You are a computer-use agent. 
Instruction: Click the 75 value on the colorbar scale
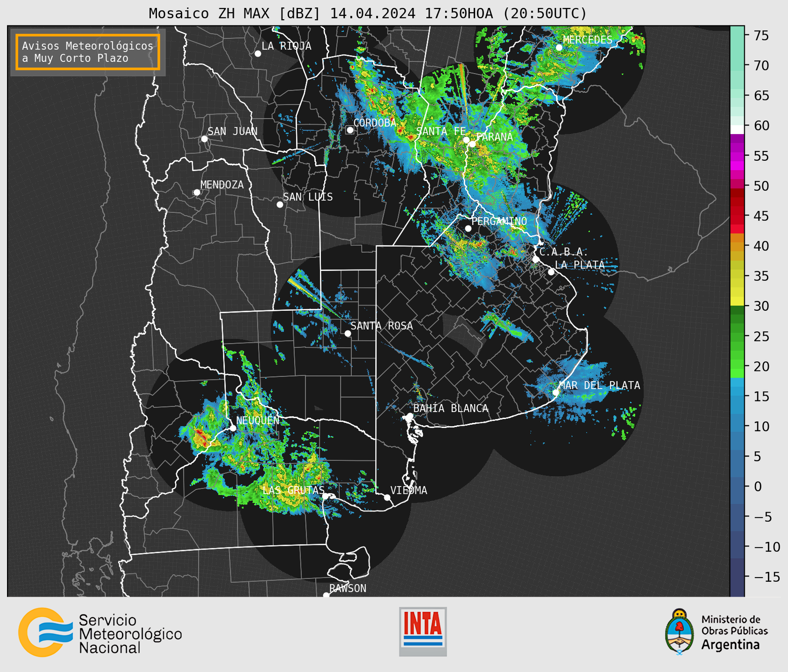pyautogui.click(x=761, y=36)
